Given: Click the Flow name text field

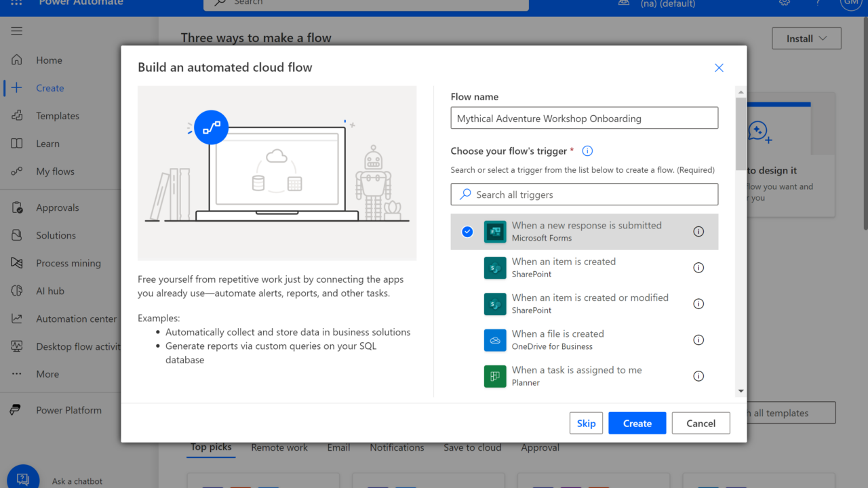Looking at the screenshot, I should pyautogui.click(x=584, y=118).
